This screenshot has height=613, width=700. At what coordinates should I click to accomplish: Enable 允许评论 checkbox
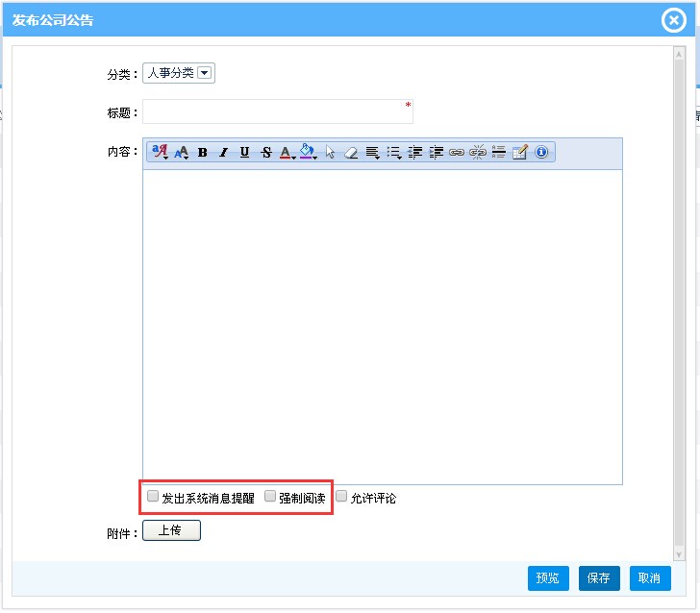(341, 496)
